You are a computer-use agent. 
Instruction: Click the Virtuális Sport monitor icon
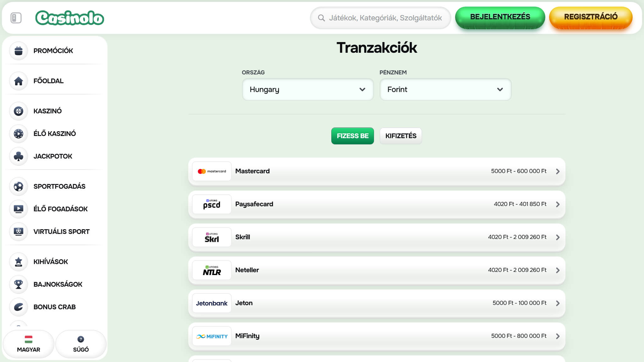coord(19,231)
